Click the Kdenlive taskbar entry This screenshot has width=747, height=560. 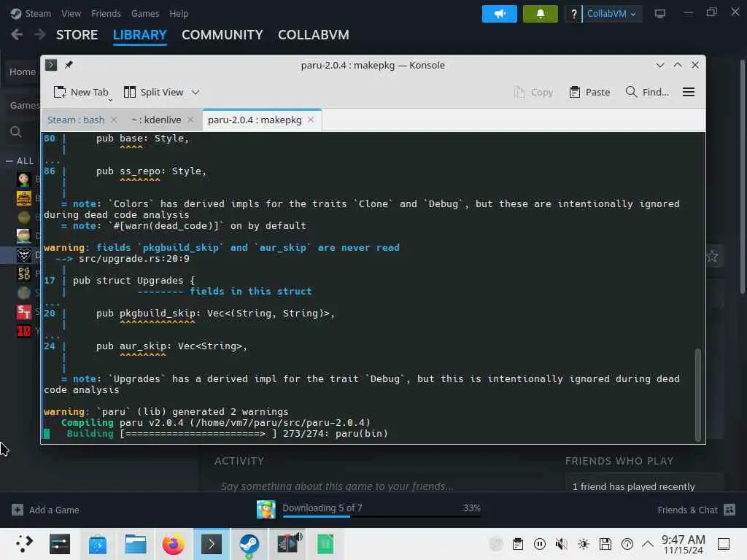click(289, 544)
